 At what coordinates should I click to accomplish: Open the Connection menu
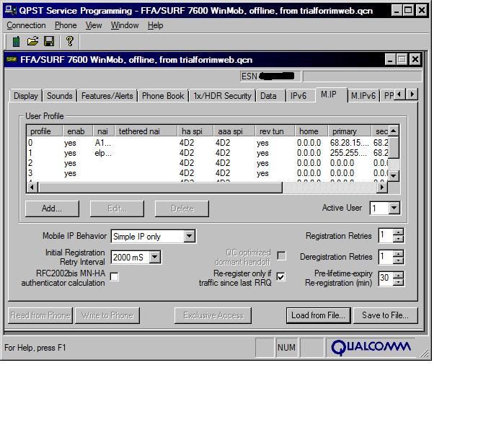click(x=26, y=25)
